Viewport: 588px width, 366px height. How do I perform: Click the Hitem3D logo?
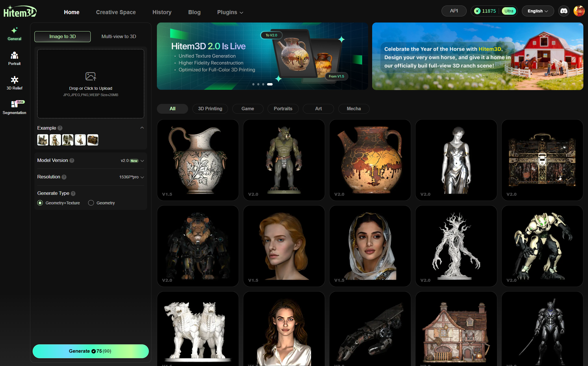tap(20, 12)
